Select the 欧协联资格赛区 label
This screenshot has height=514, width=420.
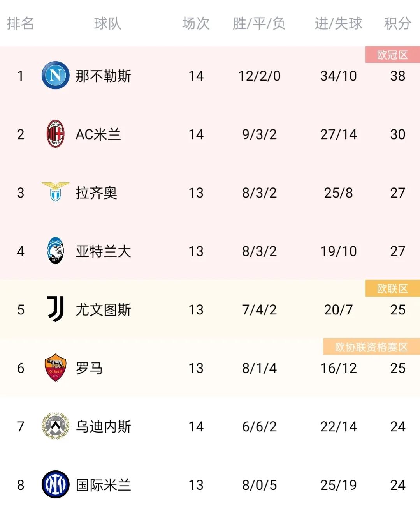pos(371,347)
